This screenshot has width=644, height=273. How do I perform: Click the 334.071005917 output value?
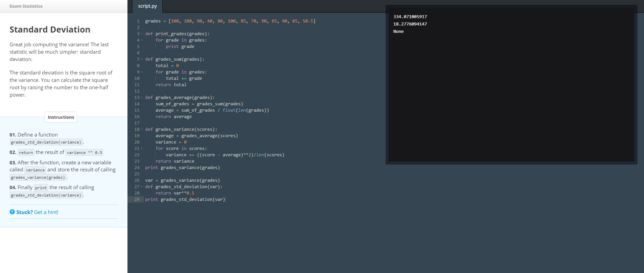point(410,17)
